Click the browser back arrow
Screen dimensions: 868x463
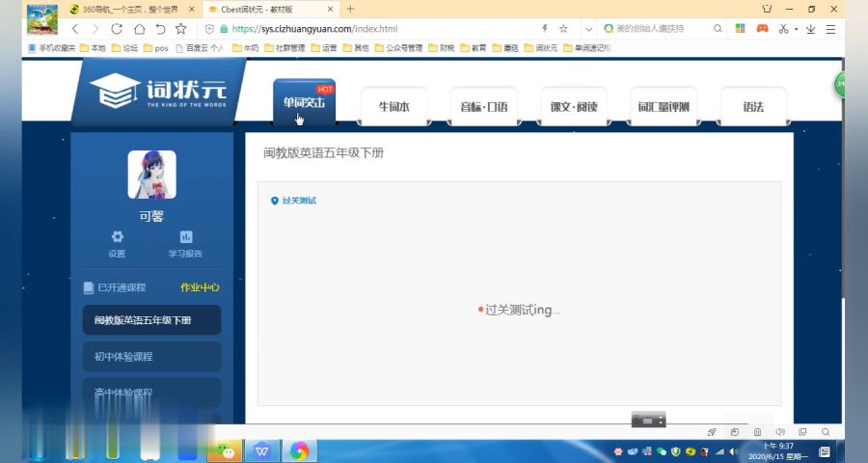point(75,29)
